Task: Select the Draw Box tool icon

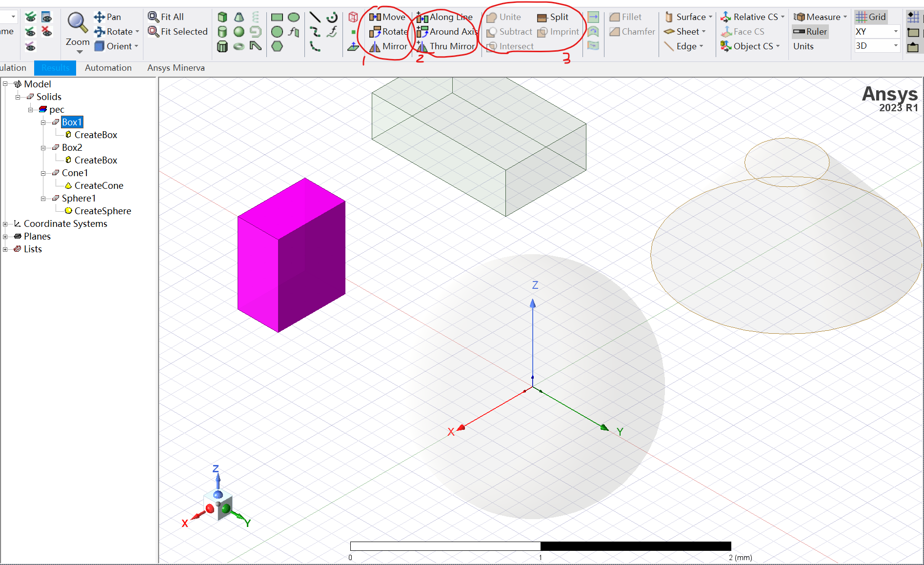Action: [x=222, y=17]
